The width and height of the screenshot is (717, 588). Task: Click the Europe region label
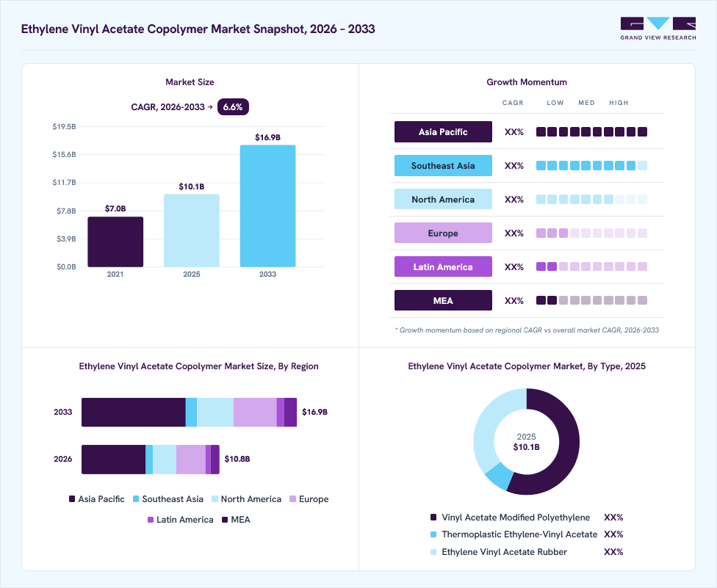[x=443, y=233]
